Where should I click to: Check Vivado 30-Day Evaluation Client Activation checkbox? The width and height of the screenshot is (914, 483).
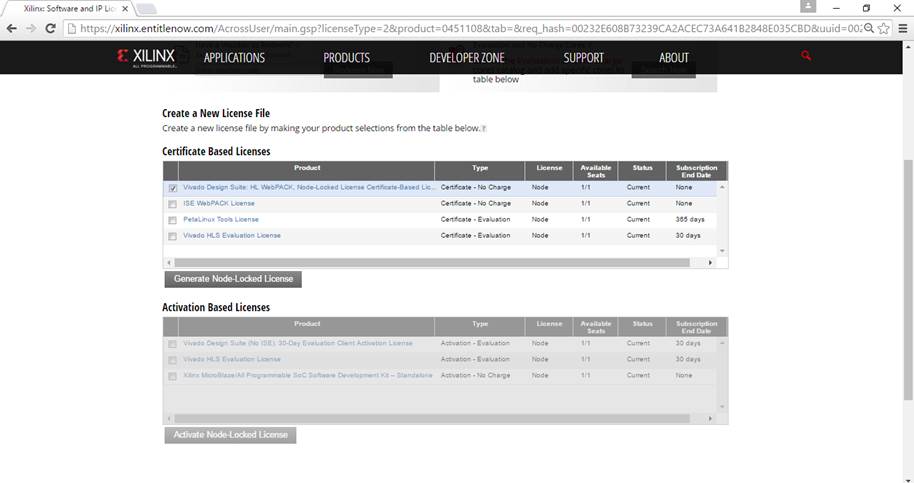click(172, 344)
